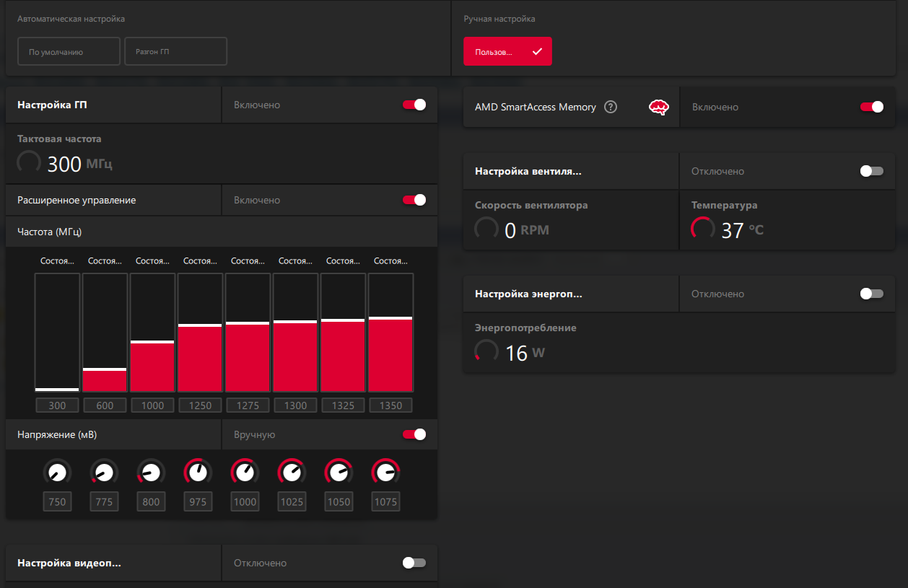Toggle Расширенное управление switch off
908x588 pixels.
414,200
